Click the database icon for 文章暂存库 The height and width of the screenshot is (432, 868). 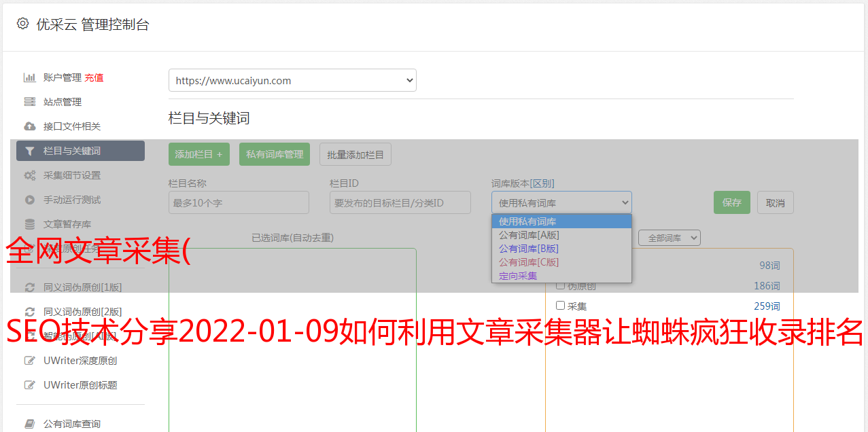pos(30,224)
